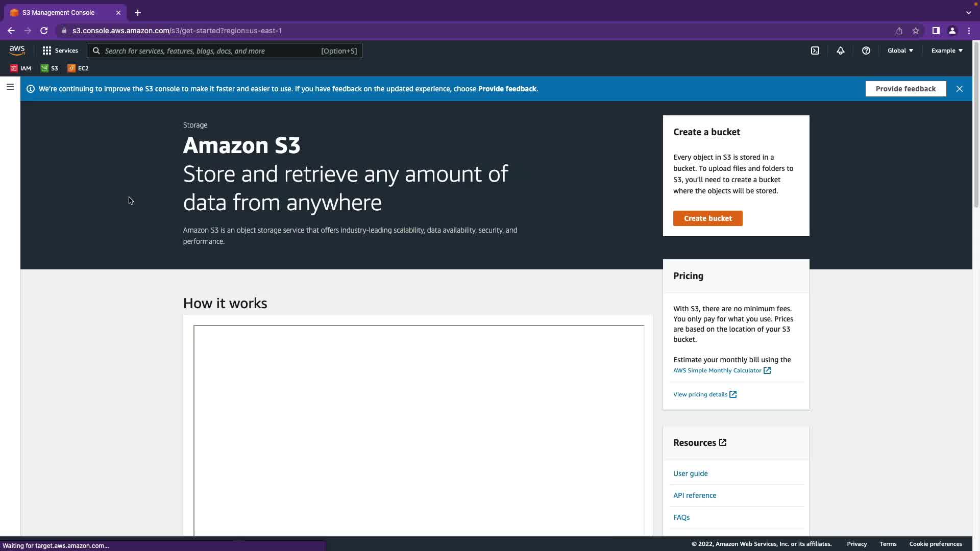Open EC2 favorite shortcut
This screenshot has height=551, width=980.
[78, 68]
